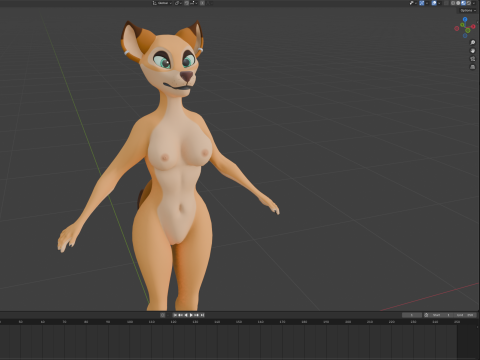Screen dimensions: 480x360
Task: Click the pan view hand icon
Action: 472,51
